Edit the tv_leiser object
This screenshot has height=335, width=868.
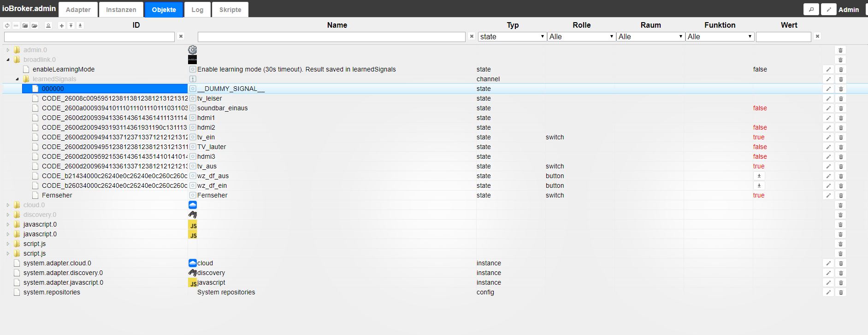(x=828, y=99)
